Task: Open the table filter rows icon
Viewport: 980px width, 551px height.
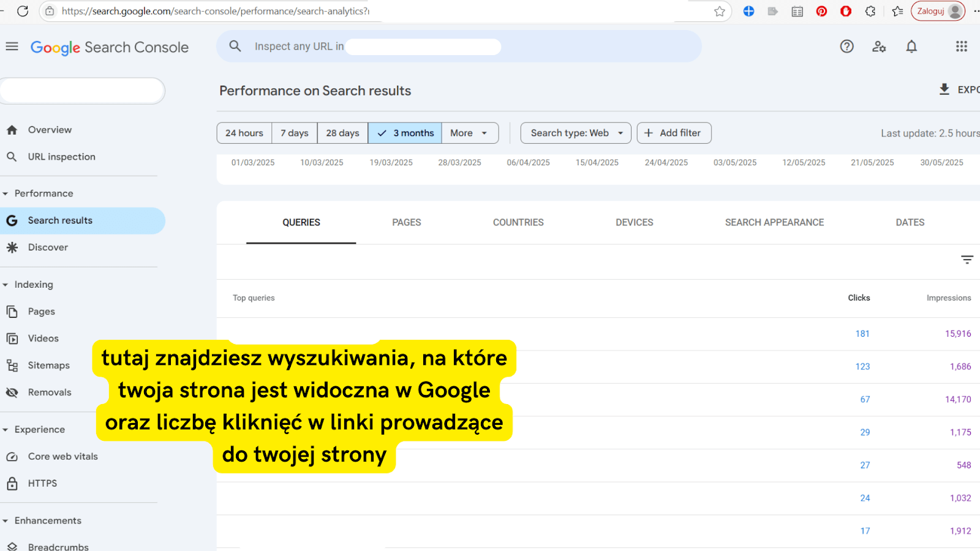Action: (x=967, y=260)
